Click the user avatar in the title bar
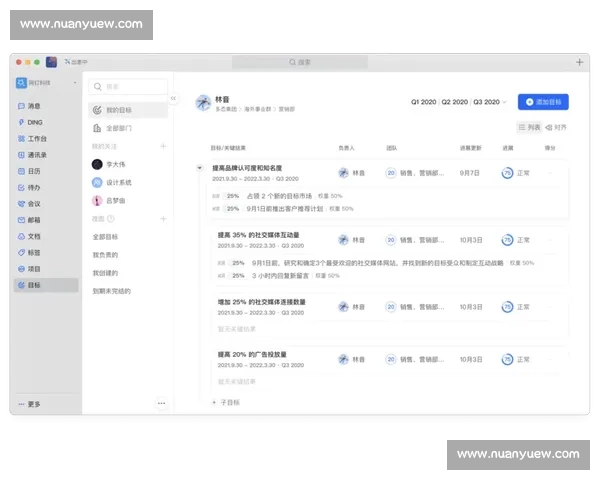Viewport: 600px width, 480px height. [51, 62]
